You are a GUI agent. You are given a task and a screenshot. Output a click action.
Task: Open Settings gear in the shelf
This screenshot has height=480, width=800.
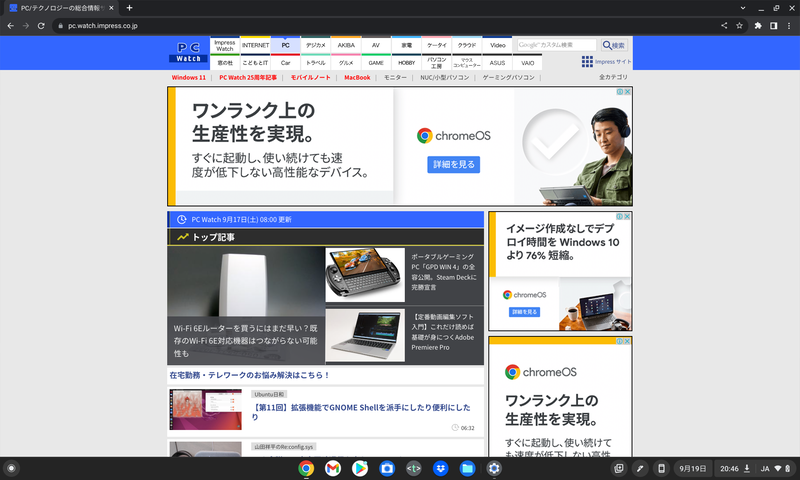tap(494, 468)
